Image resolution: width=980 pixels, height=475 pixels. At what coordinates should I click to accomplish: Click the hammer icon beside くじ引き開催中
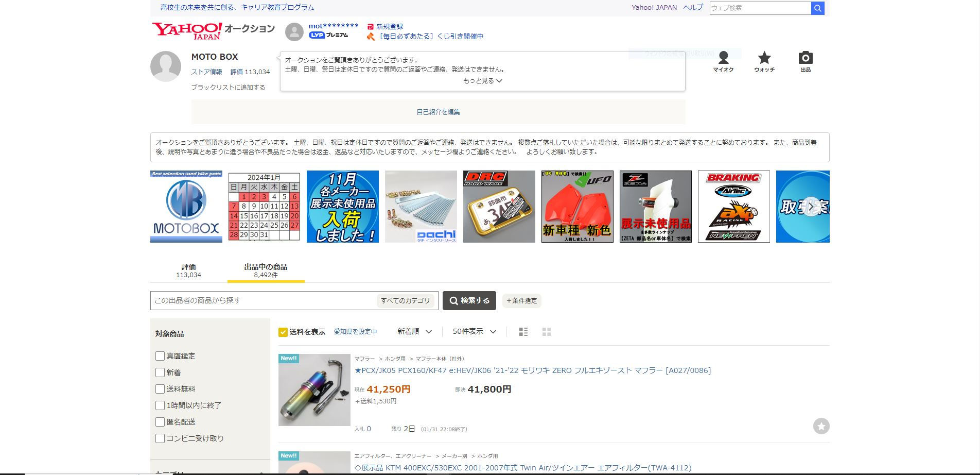[371, 37]
